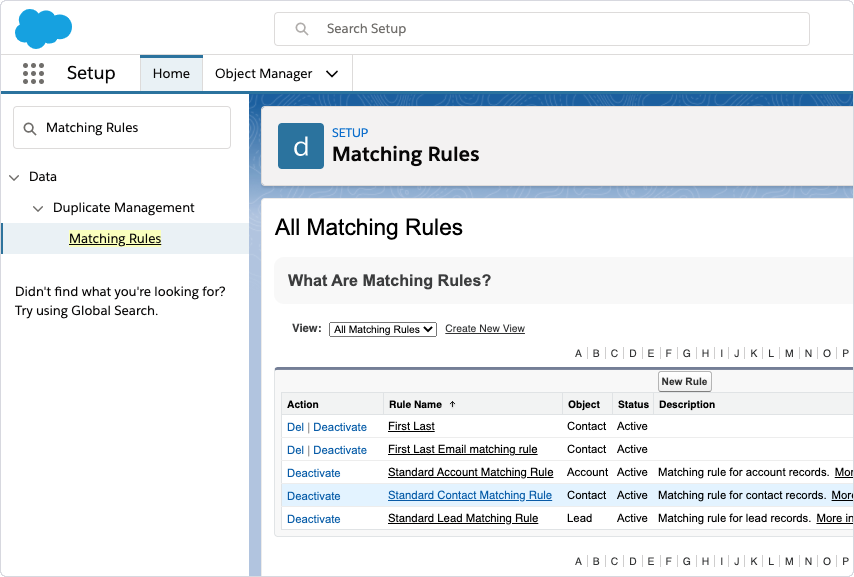
Task: Delete the First Last rule via Del link
Action: click(x=294, y=426)
